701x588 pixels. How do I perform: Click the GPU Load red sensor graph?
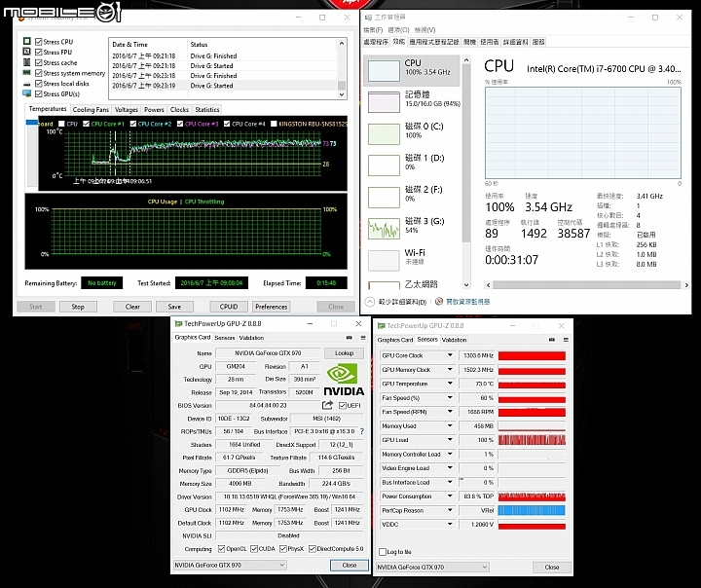tap(532, 440)
